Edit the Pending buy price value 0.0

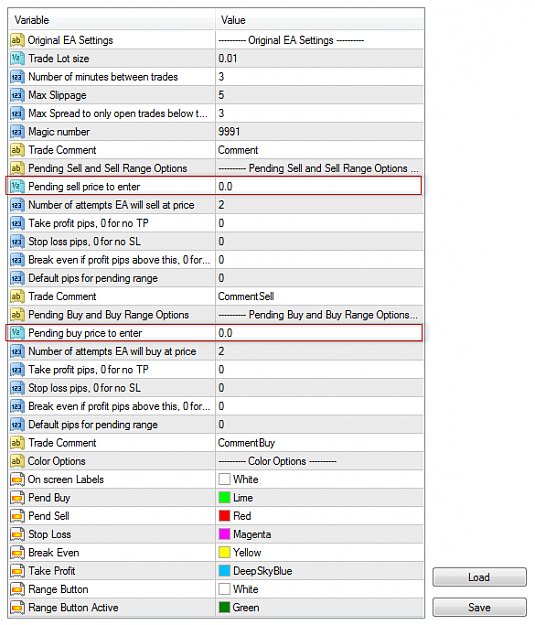tap(319, 333)
